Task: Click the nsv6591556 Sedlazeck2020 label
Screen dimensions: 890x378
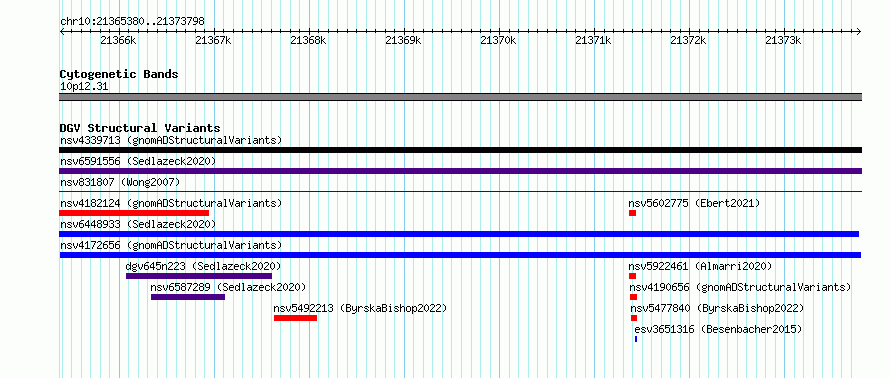Action: tap(138, 161)
